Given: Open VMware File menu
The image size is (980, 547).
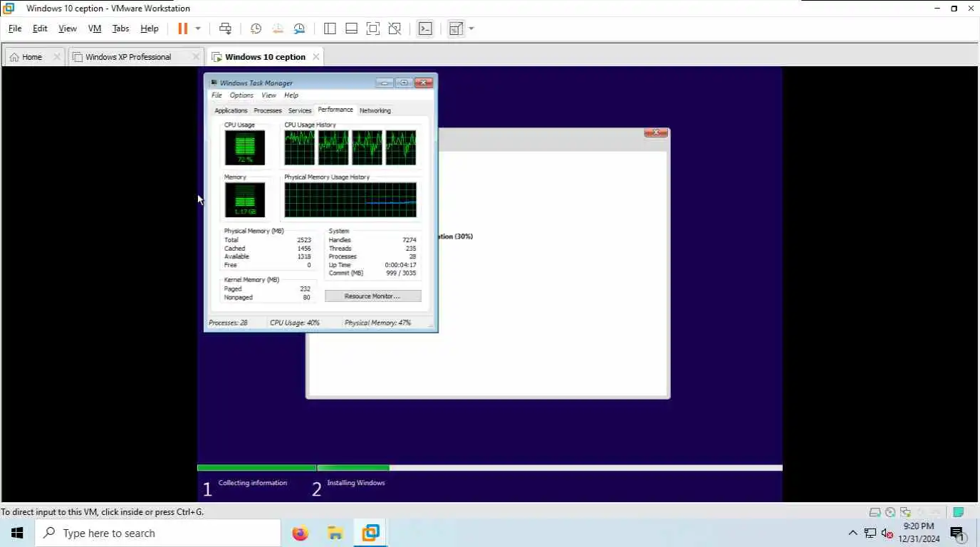Looking at the screenshot, I should point(15,28).
